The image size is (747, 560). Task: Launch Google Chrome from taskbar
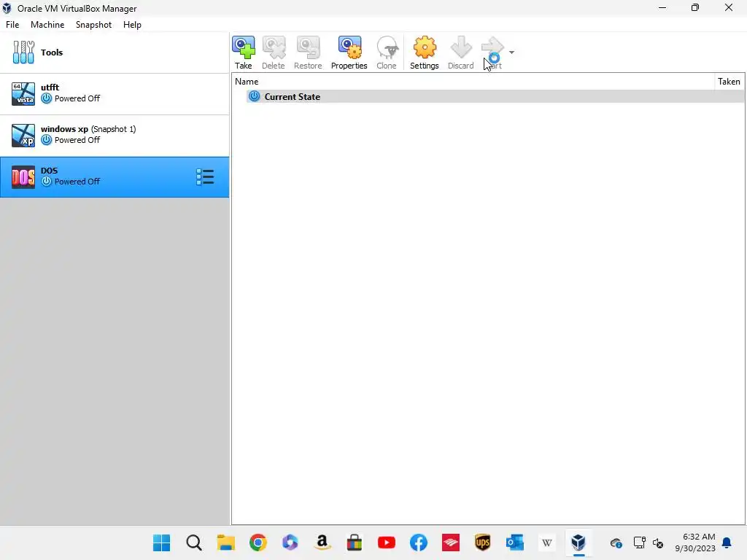258,542
